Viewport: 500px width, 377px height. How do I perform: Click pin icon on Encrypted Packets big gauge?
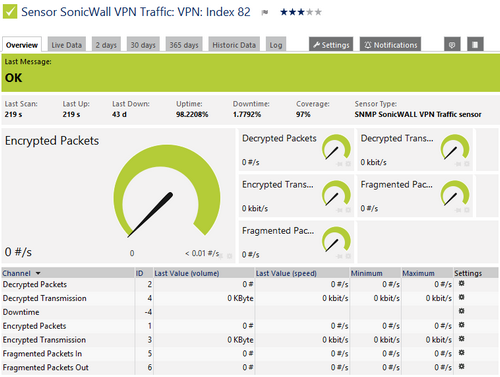221,256
